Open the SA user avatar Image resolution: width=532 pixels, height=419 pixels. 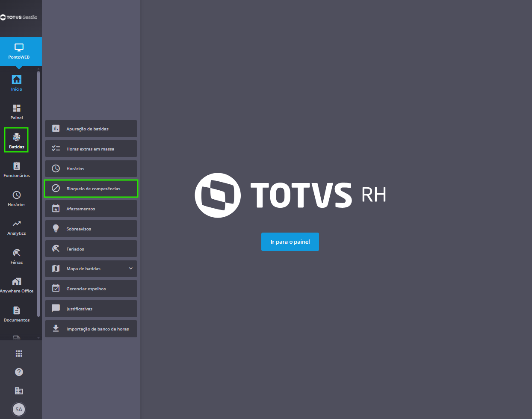19,409
